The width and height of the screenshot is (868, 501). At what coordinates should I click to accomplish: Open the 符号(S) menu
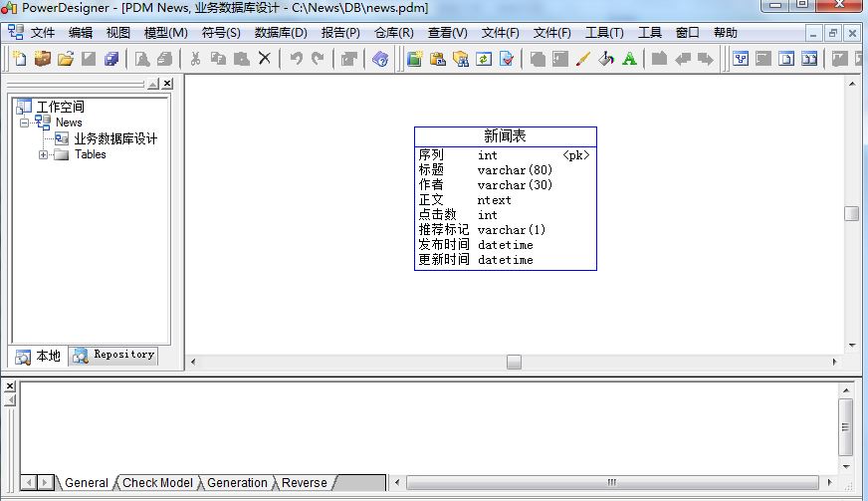[x=221, y=33]
